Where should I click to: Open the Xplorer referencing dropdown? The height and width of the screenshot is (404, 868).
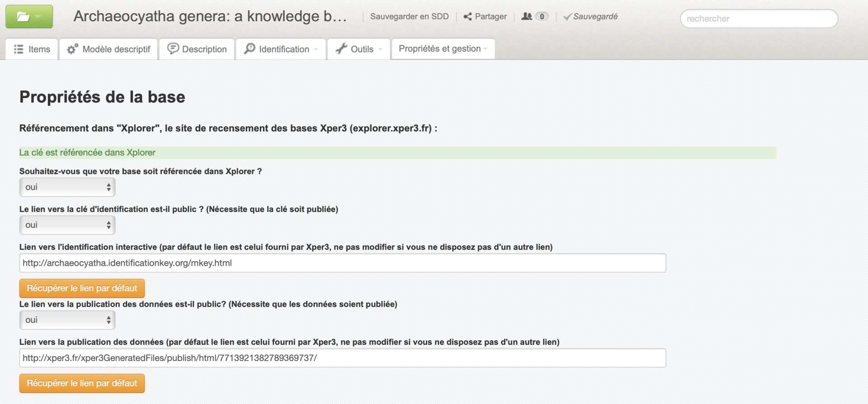67,187
